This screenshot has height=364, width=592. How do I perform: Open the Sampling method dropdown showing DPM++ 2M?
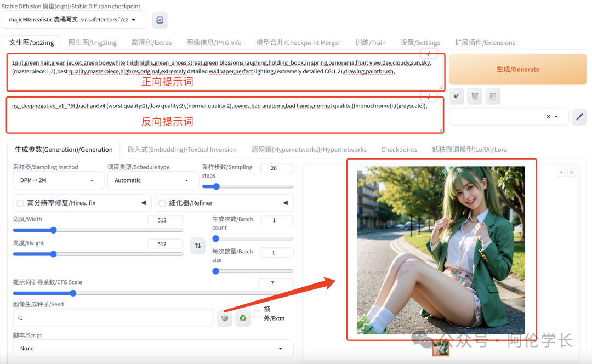tap(58, 180)
